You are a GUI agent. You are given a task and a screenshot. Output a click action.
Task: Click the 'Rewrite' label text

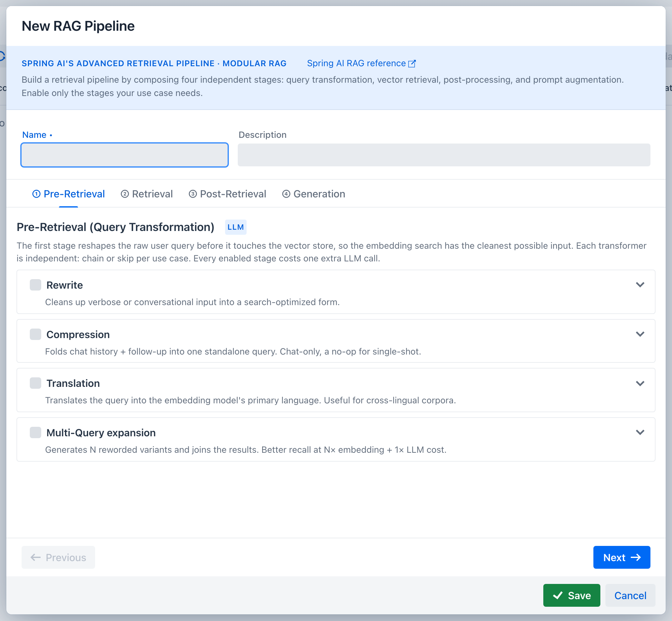click(65, 285)
